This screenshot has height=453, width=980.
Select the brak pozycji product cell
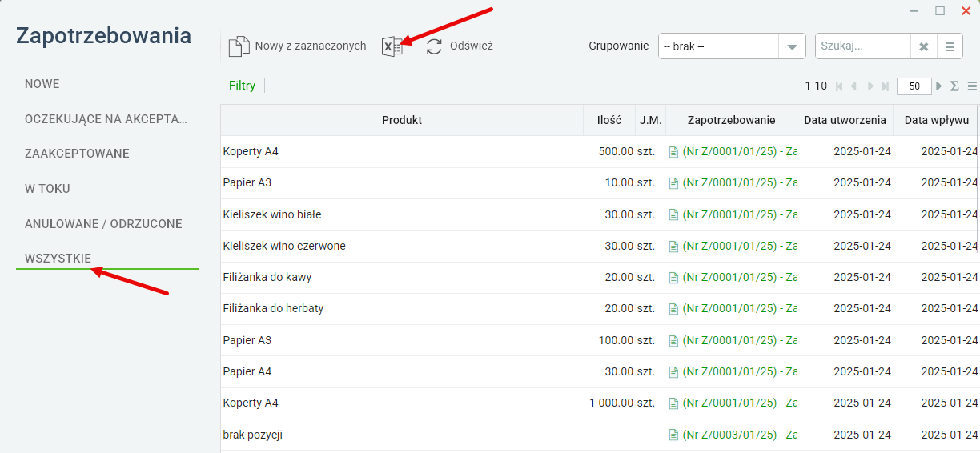[402, 435]
